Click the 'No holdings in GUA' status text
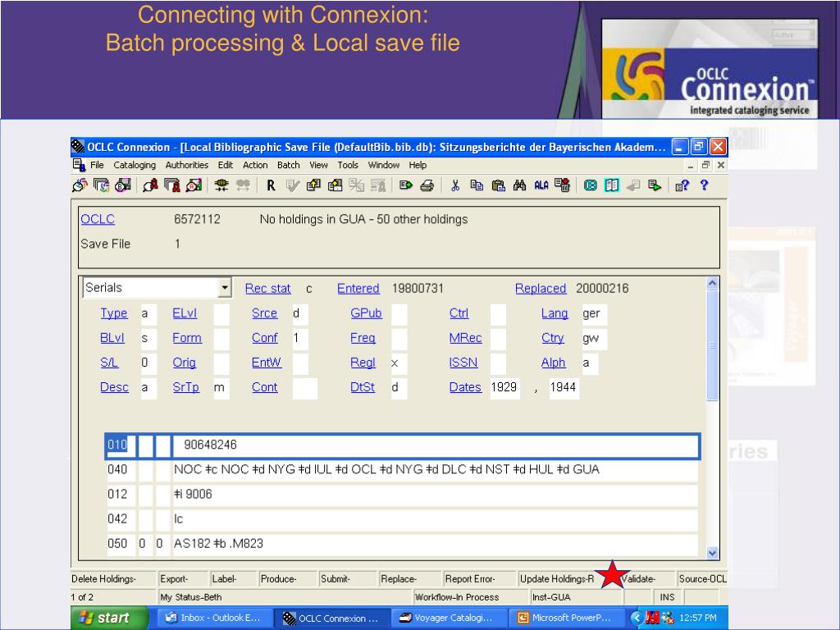This screenshot has width=840, height=630. click(x=363, y=219)
